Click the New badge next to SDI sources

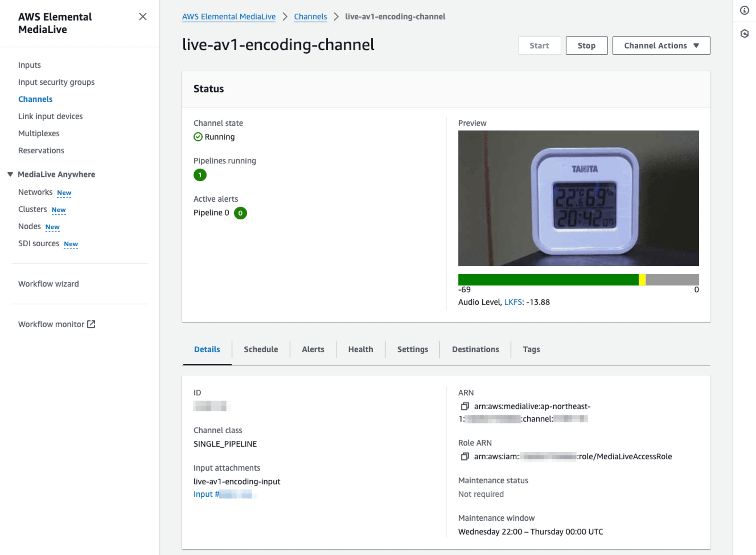point(71,244)
